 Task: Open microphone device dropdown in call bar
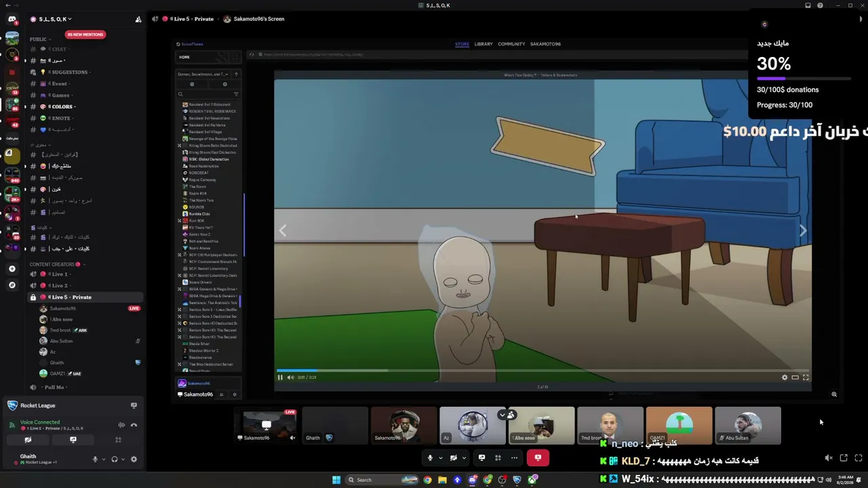(x=440, y=458)
